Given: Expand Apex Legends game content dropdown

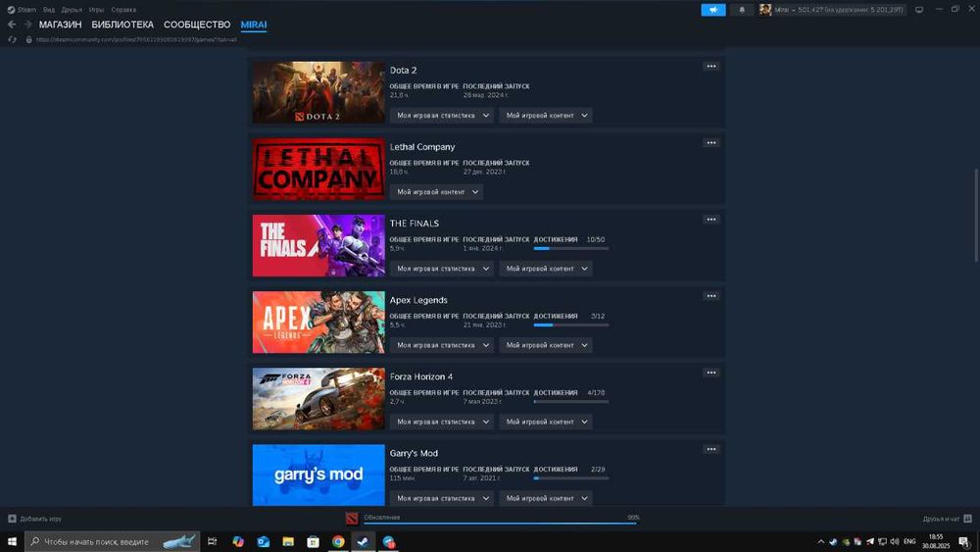Looking at the screenshot, I should click(x=546, y=345).
